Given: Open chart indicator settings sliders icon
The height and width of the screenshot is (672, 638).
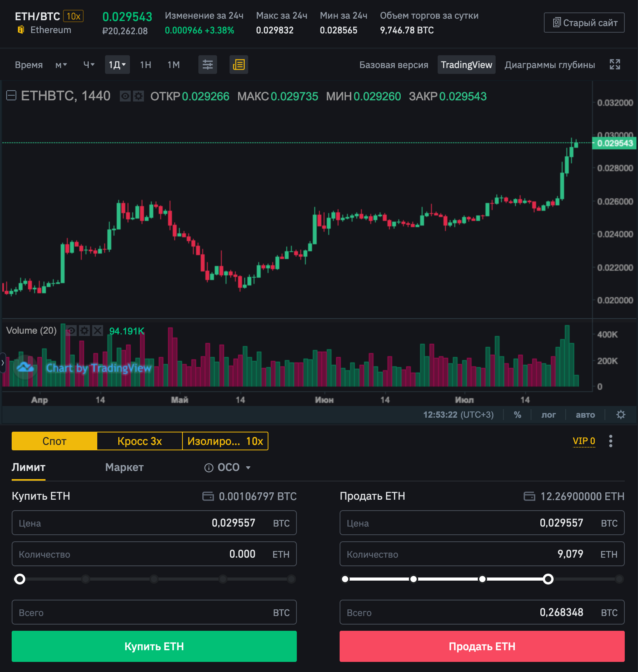Looking at the screenshot, I should point(208,65).
